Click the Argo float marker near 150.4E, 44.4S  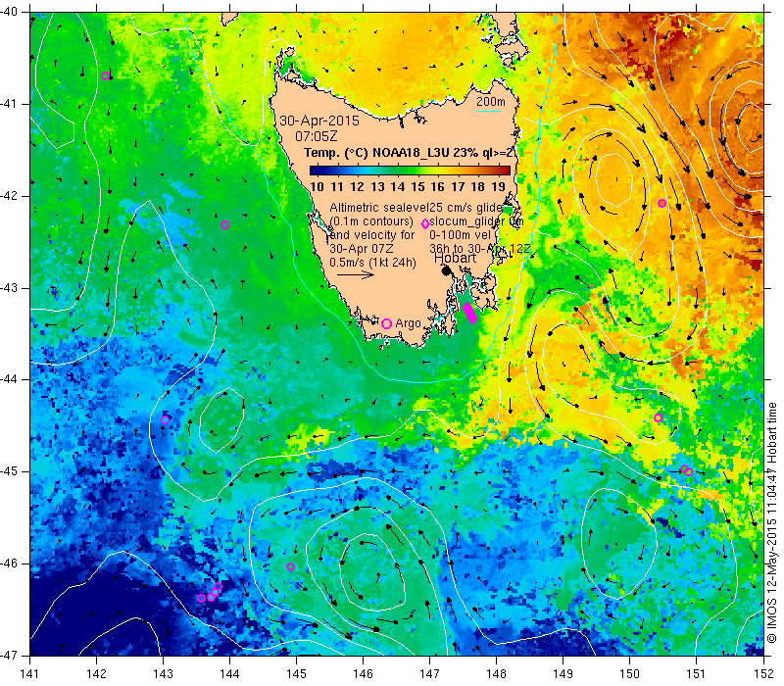(658, 418)
